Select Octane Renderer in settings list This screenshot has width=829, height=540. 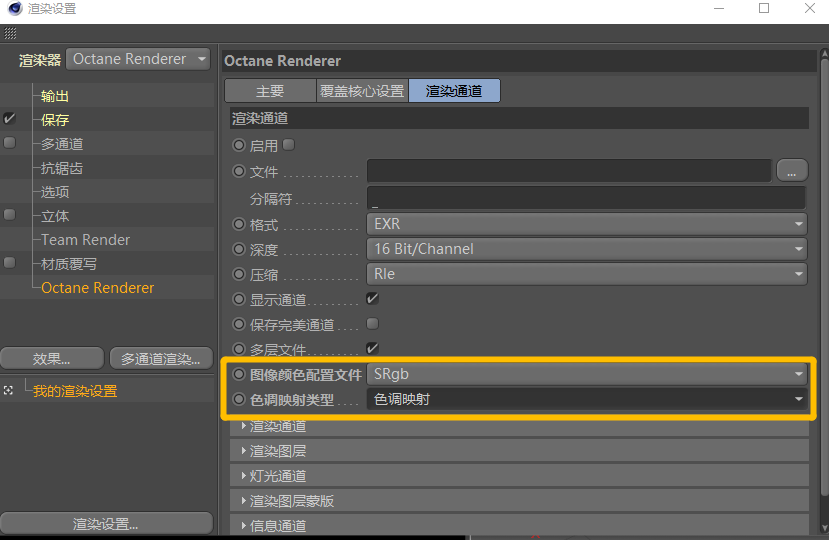click(x=98, y=287)
